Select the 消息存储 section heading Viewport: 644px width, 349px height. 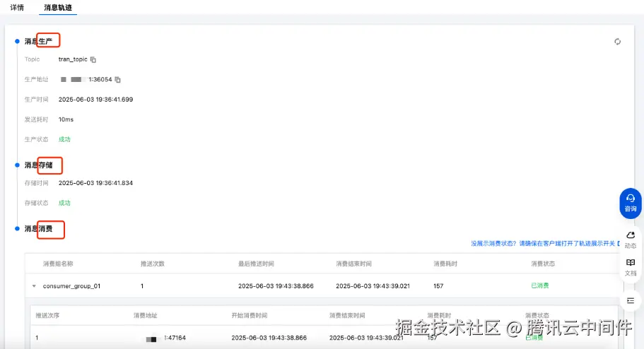[38, 165]
